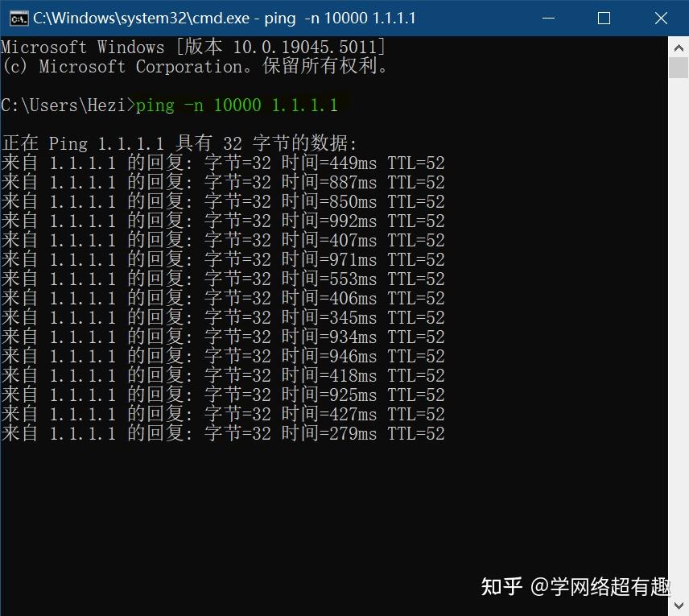Select the C:\Users\Hezi prompt text
The height and width of the screenshot is (616, 689).
64,105
